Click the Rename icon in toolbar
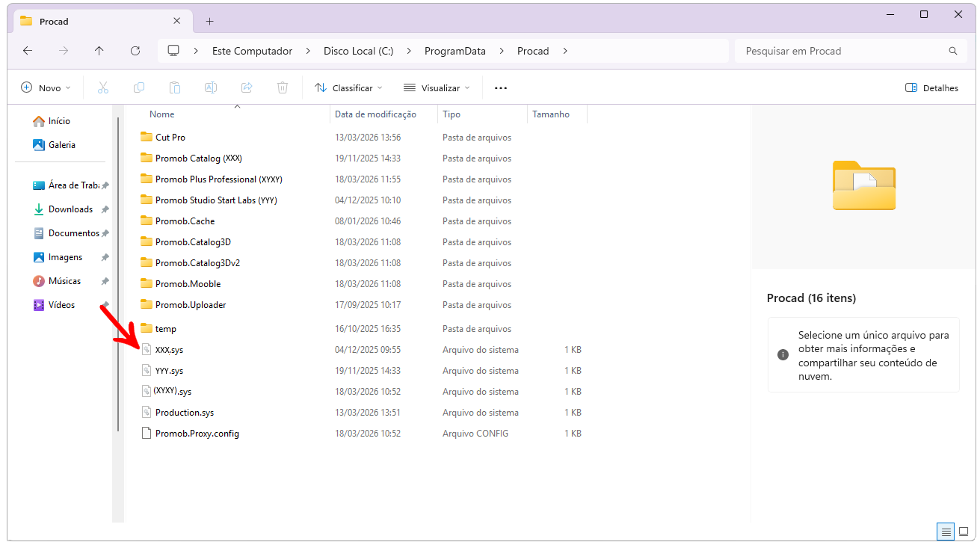Viewport: 980px width, 545px height. tap(211, 87)
